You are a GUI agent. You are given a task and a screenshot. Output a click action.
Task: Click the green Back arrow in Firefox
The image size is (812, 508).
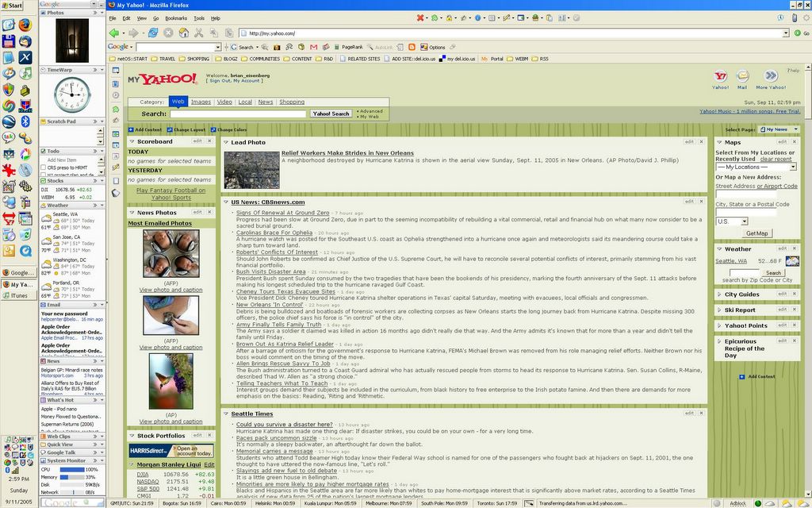(114, 33)
